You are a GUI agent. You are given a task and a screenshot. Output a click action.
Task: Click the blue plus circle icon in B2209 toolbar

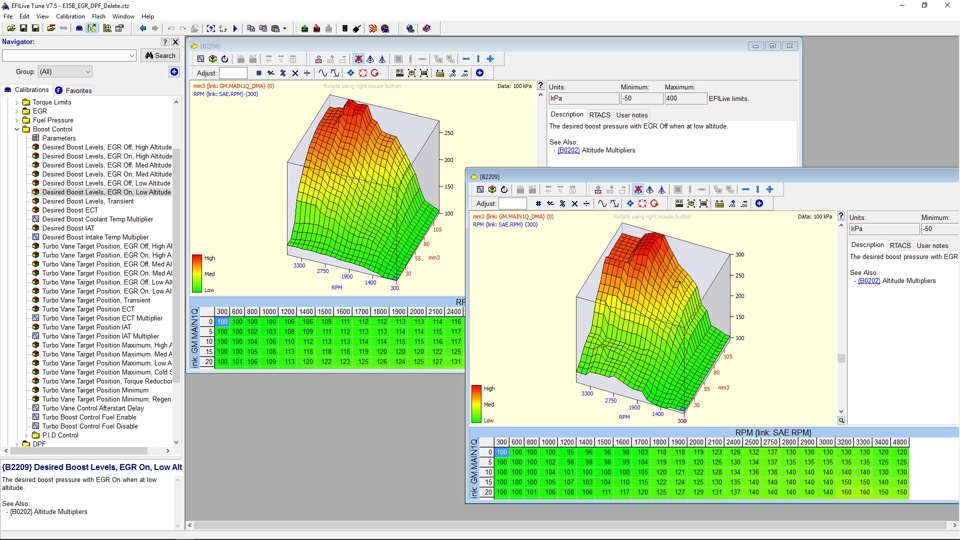click(759, 203)
